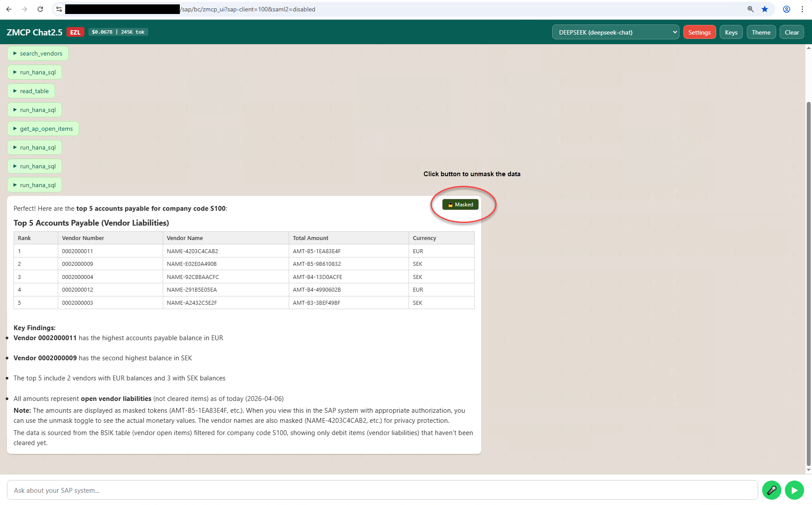Click vendor number 0002000003 cell

(110, 303)
